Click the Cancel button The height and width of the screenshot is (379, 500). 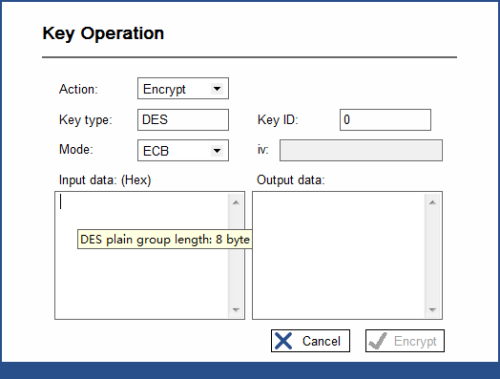coord(310,341)
